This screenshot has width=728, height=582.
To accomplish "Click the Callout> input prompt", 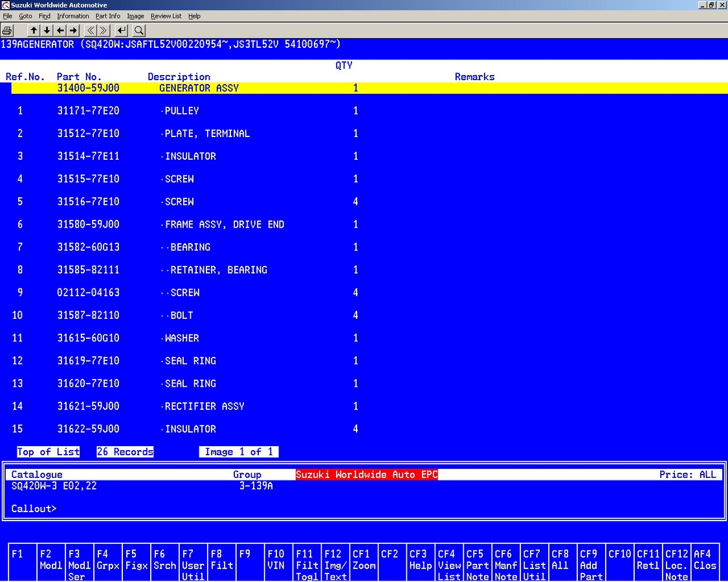I will (34, 509).
